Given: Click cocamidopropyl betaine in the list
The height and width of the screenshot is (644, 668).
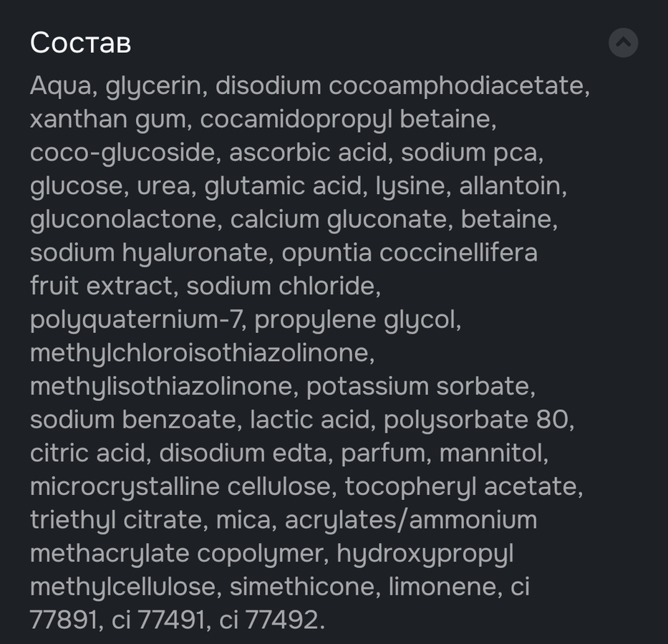Looking at the screenshot, I should pyautogui.click(x=347, y=120).
